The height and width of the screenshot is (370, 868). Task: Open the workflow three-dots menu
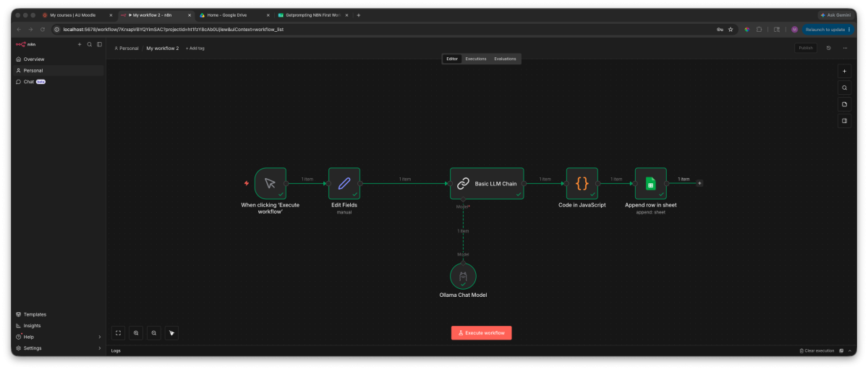point(844,48)
